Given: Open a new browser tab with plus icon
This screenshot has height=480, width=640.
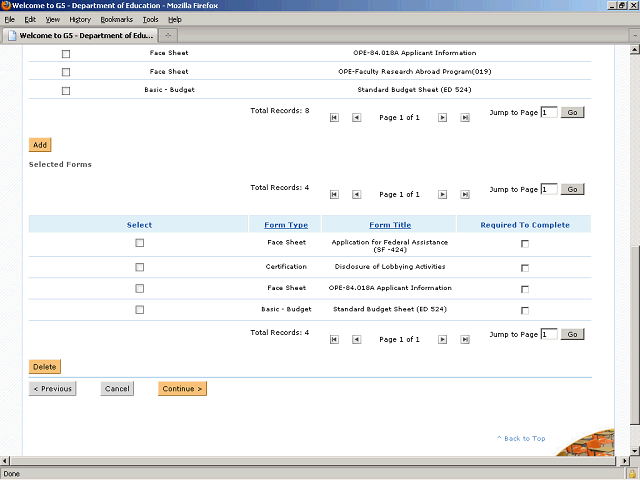Looking at the screenshot, I should pos(168,36).
